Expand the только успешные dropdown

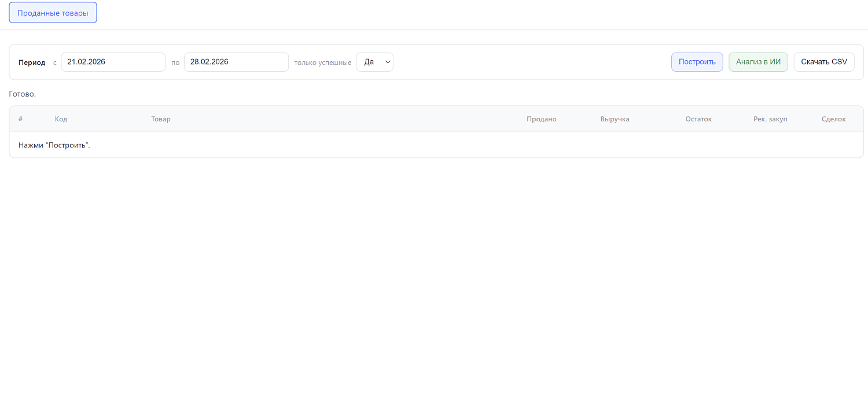374,62
